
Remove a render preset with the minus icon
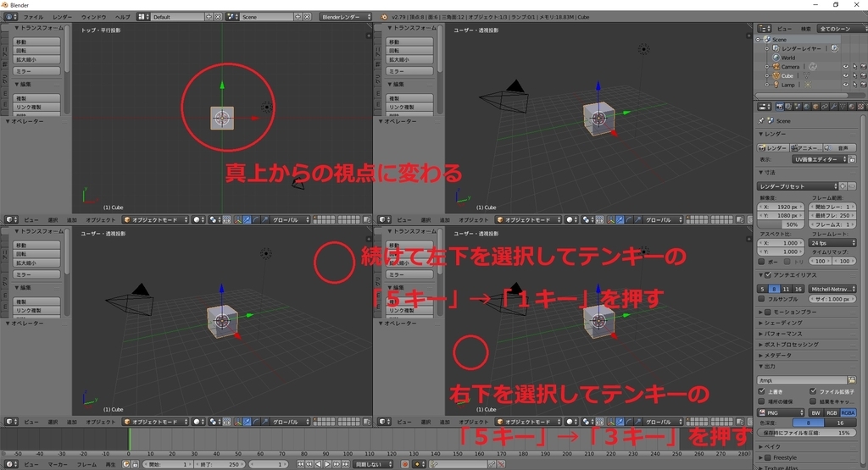click(852, 186)
